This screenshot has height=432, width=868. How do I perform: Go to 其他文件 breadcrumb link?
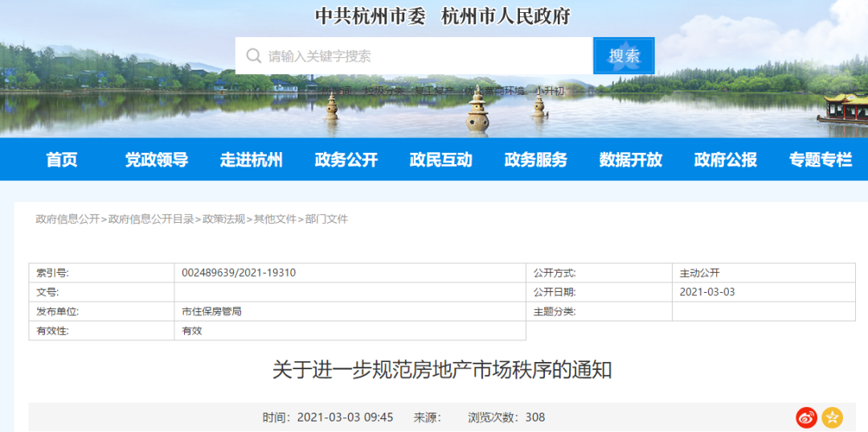275,219
